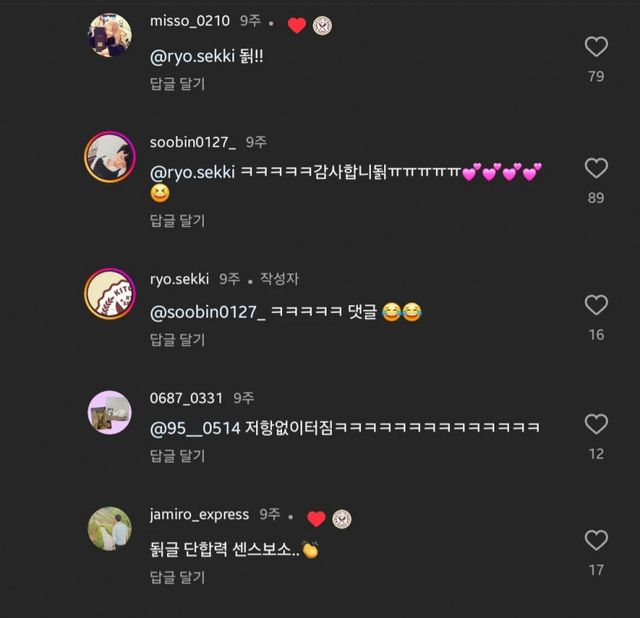Reply to 0687_0331's comment
640x618 pixels.
tap(177, 456)
